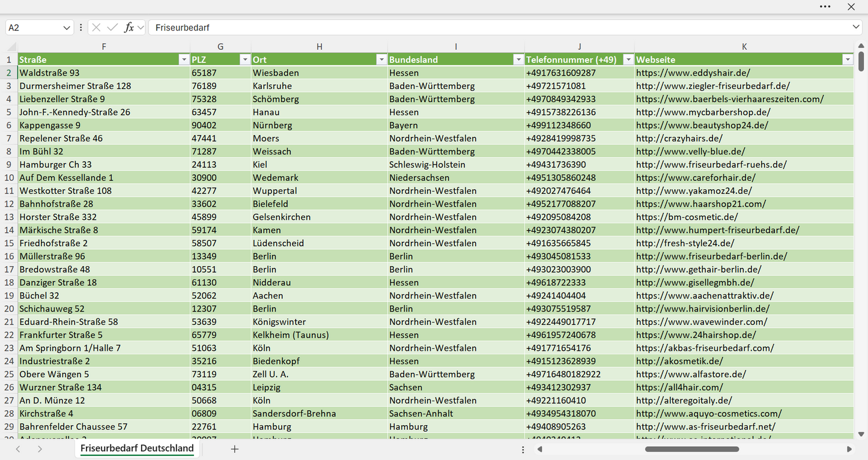Select column G header

click(220, 47)
